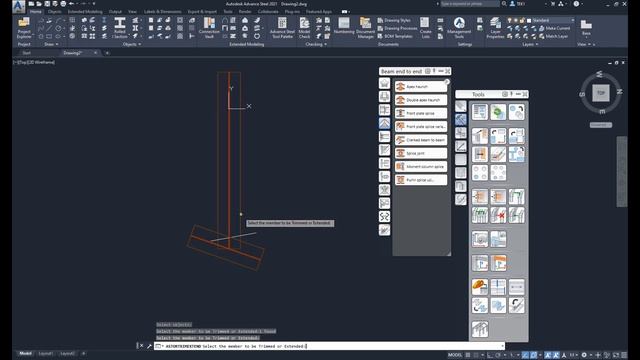Choose Moment column splice joint
This screenshot has height=360, width=640.
(x=421, y=167)
